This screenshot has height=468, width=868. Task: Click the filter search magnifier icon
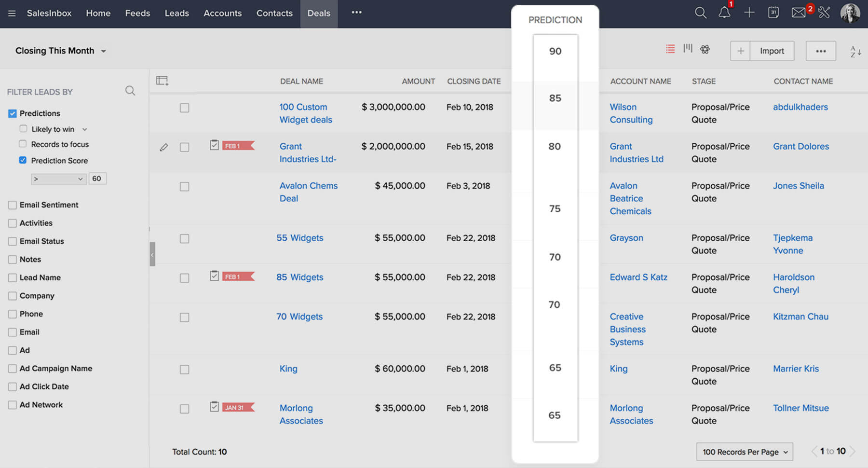pyautogui.click(x=130, y=91)
